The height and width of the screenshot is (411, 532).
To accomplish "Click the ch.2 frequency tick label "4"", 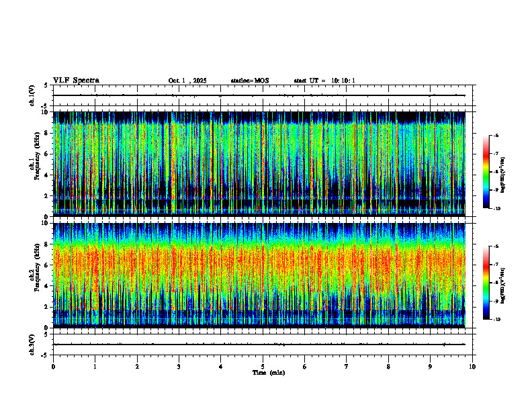I will [x=46, y=286].
